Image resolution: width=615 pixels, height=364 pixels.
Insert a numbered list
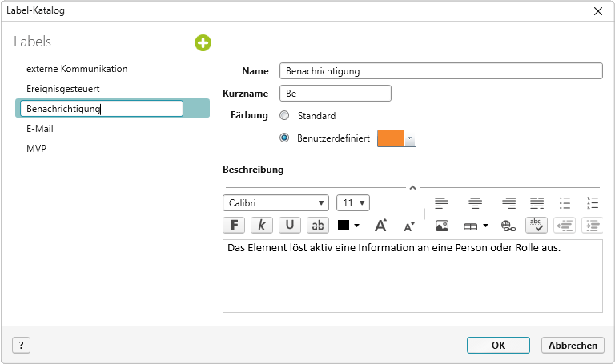click(x=593, y=203)
